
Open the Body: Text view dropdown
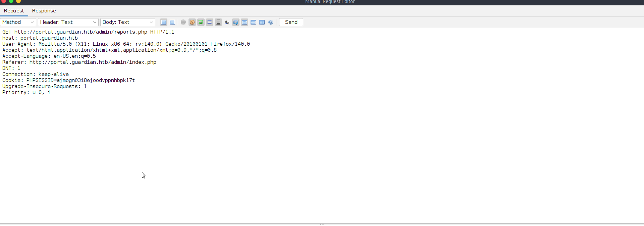point(127,22)
